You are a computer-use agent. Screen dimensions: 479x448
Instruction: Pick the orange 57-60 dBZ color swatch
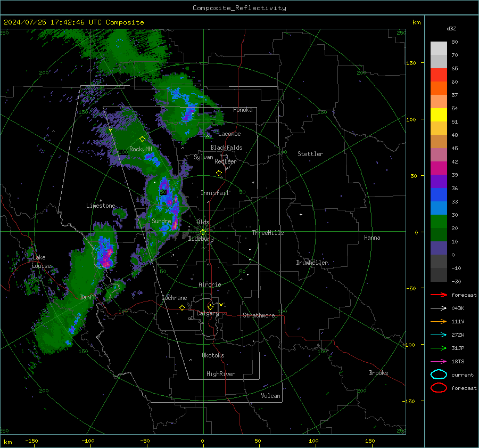(x=439, y=88)
